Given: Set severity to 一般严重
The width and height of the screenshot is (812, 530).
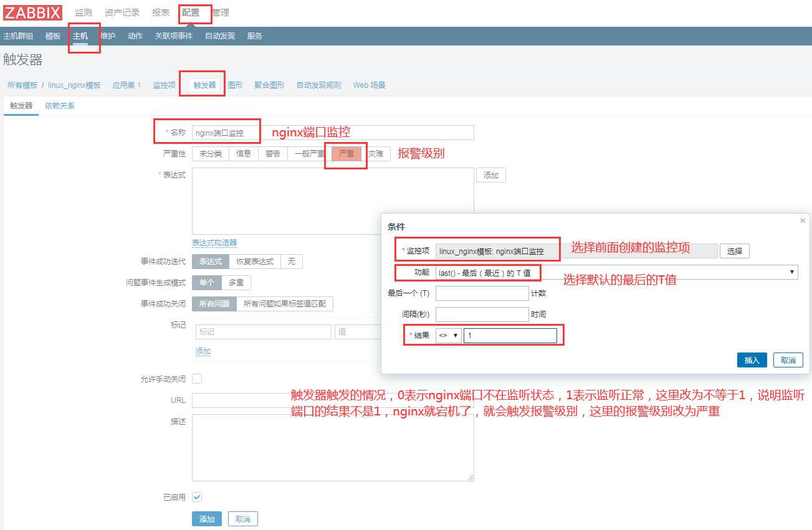Looking at the screenshot, I should [x=310, y=154].
